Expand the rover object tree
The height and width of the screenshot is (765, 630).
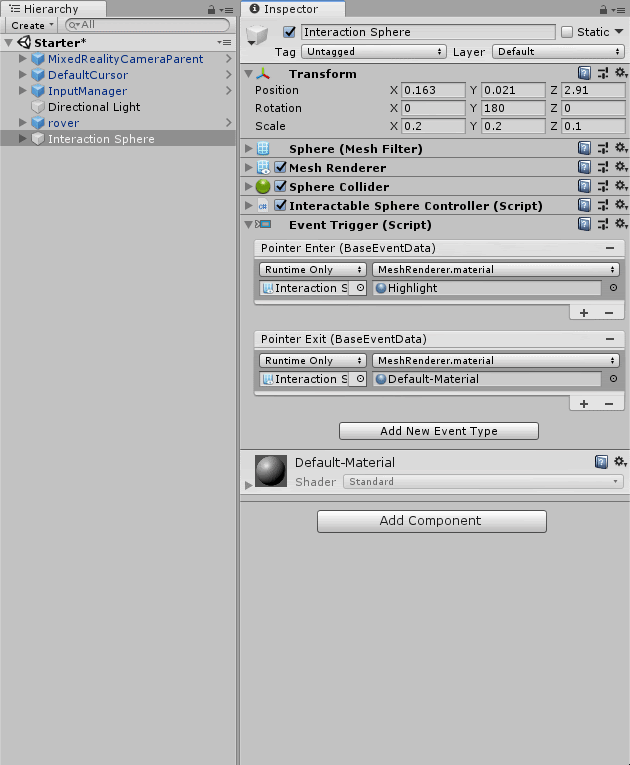pyautogui.click(x=22, y=122)
